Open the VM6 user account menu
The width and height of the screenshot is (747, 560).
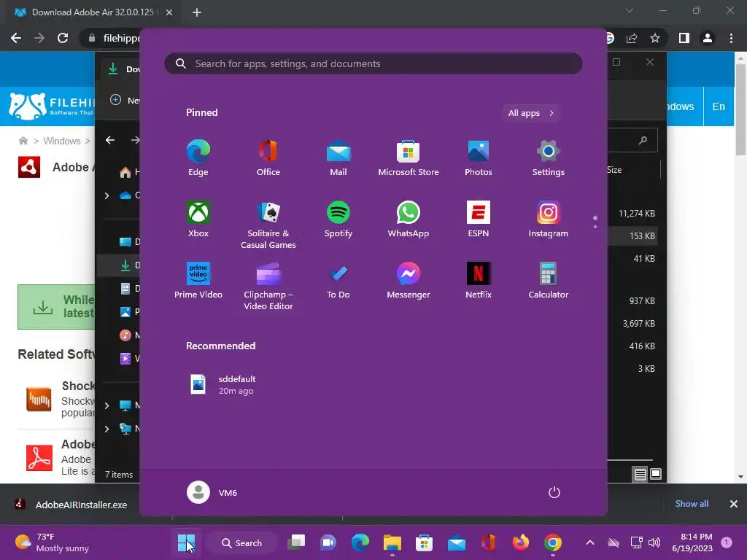click(212, 492)
